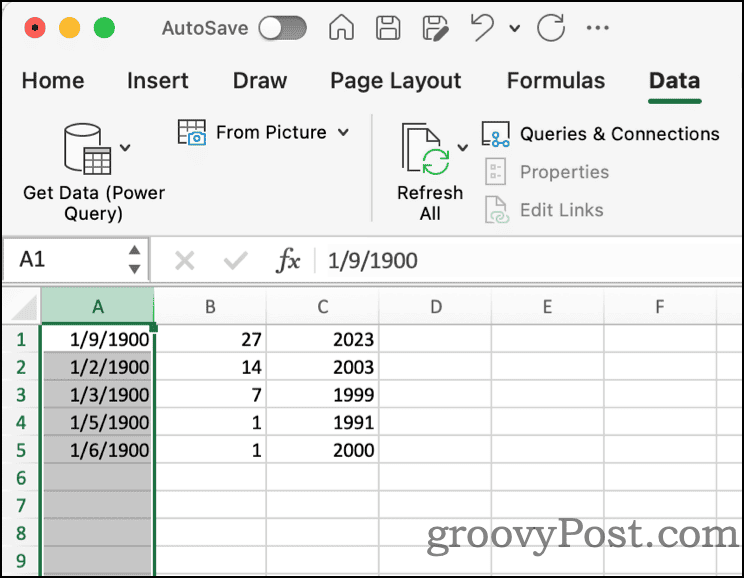
Task: Open the Draw ribbon tab
Action: [260, 81]
